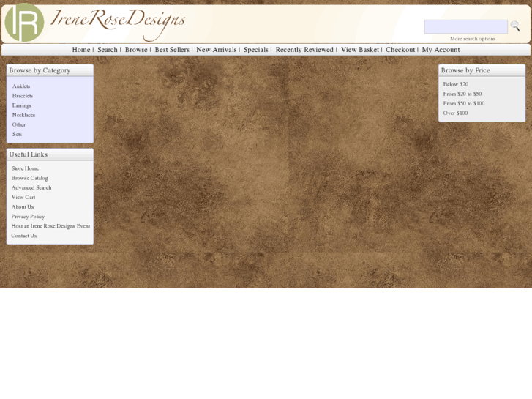
Task: Filter by price From $20 to $50
Action: click(x=462, y=94)
